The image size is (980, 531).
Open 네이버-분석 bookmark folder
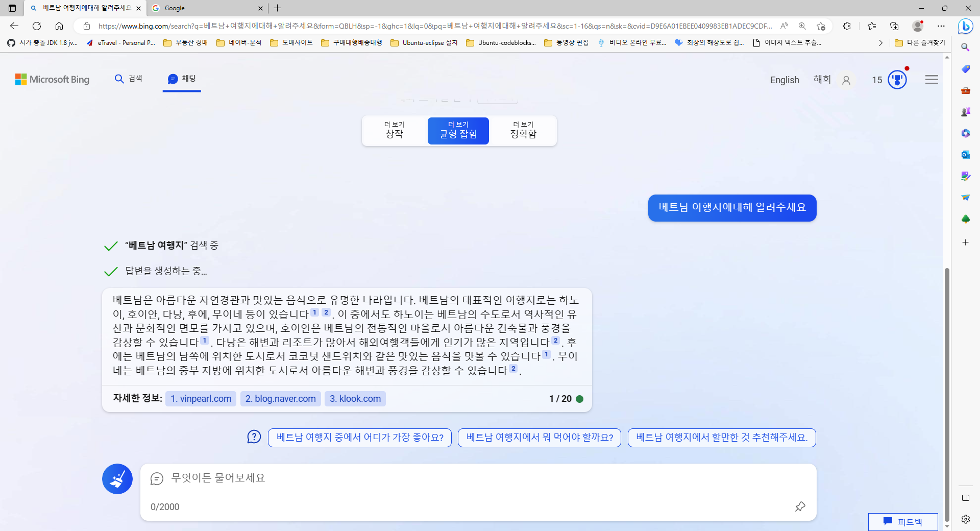point(239,43)
